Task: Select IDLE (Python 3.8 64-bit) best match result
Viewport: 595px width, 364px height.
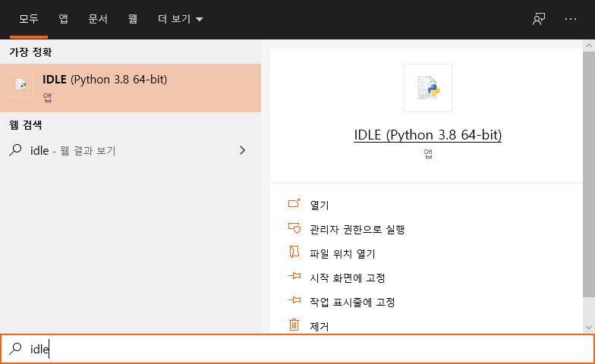Action: point(131,88)
